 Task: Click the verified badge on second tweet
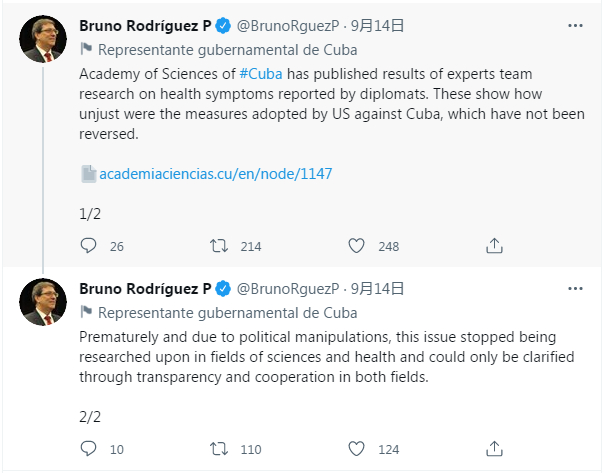(x=223, y=288)
